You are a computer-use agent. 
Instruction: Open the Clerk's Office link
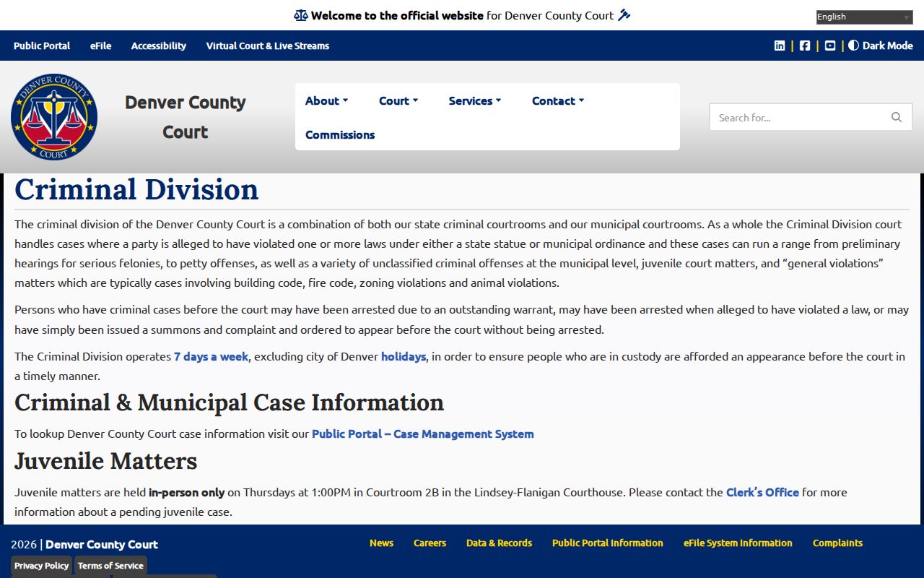click(x=762, y=493)
